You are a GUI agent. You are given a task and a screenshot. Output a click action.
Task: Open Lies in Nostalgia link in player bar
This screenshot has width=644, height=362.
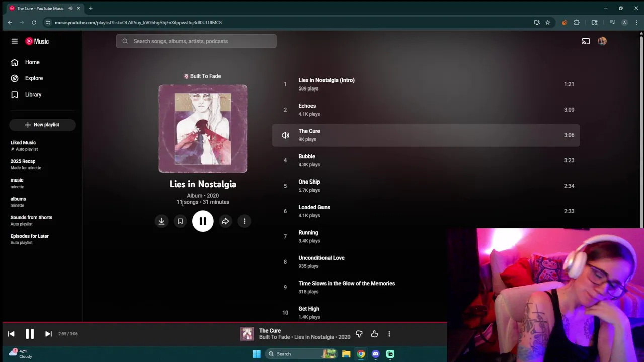pyautogui.click(x=314, y=337)
